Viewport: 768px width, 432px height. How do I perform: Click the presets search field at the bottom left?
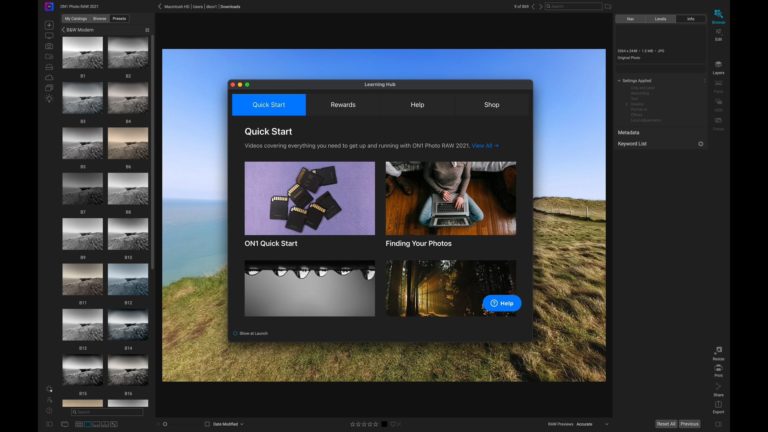tap(107, 412)
